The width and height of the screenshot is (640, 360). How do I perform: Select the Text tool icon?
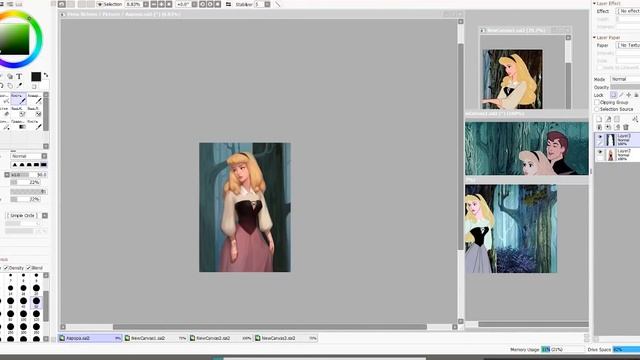[19, 76]
